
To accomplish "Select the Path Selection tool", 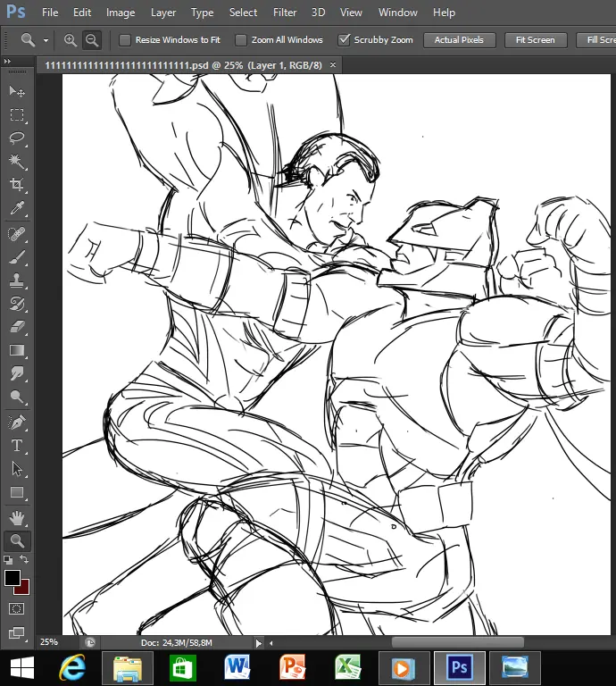I will (x=17, y=469).
